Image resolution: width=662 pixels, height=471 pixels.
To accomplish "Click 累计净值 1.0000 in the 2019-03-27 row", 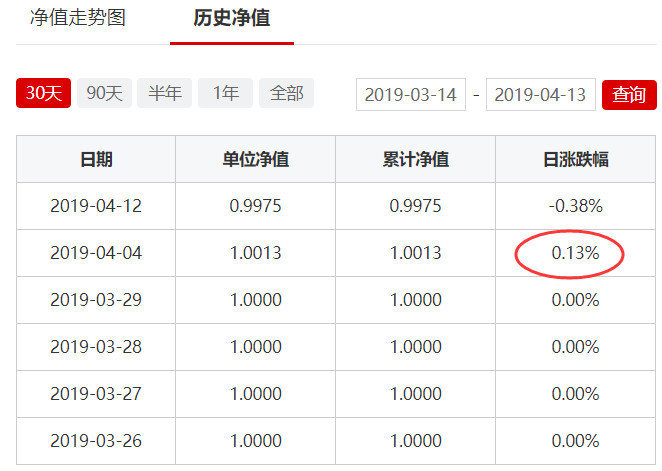I will tap(415, 394).
